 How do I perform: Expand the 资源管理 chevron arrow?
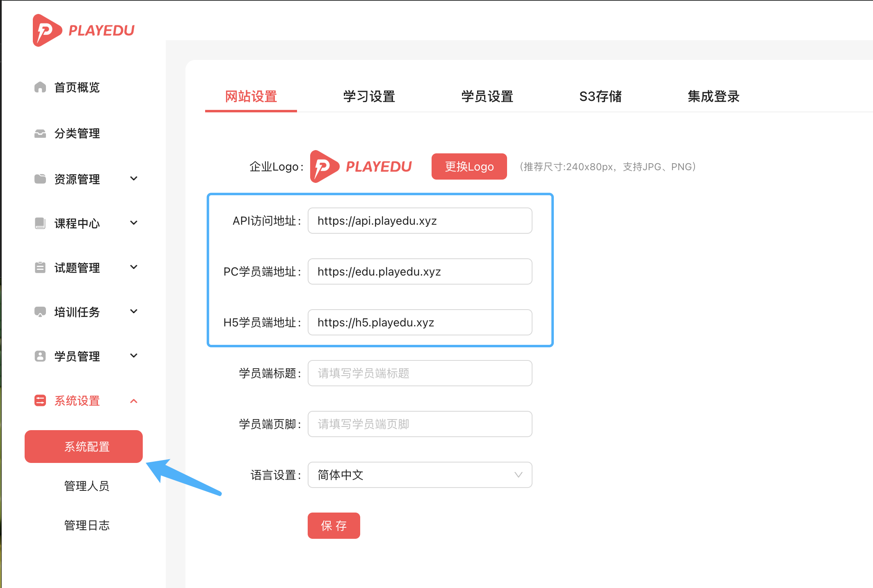(134, 178)
